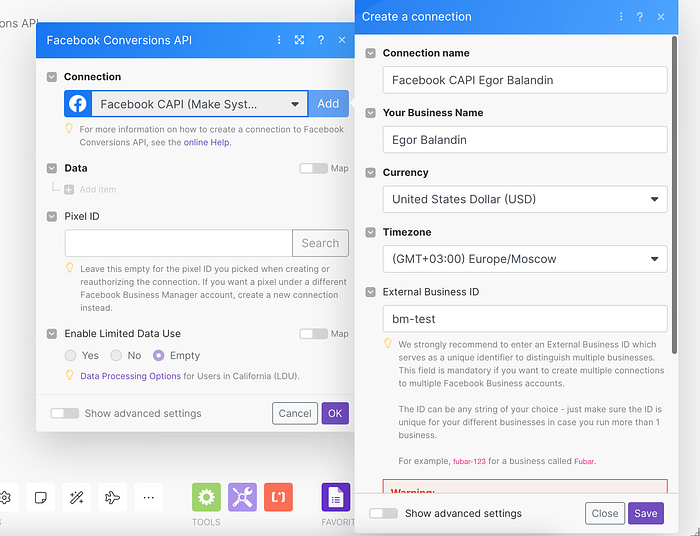This screenshot has width=700, height=536.
Task: Click the Create a connection panel scrollbar
Action: point(674,195)
